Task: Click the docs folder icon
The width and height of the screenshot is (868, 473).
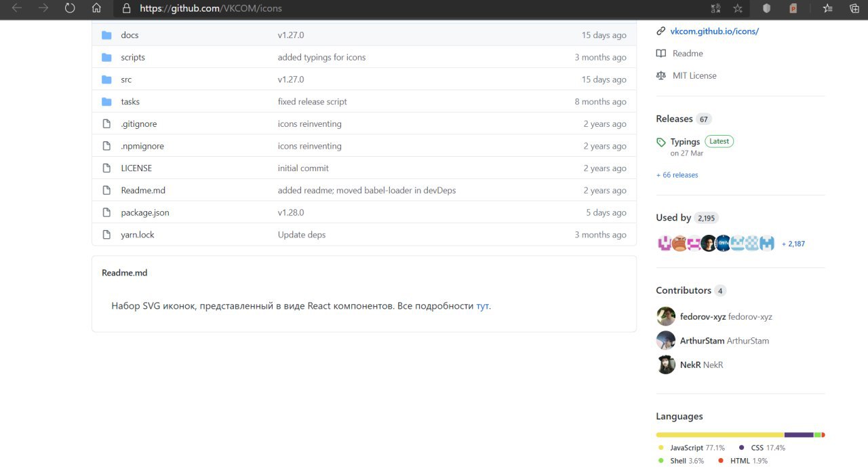Action: [x=106, y=35]
